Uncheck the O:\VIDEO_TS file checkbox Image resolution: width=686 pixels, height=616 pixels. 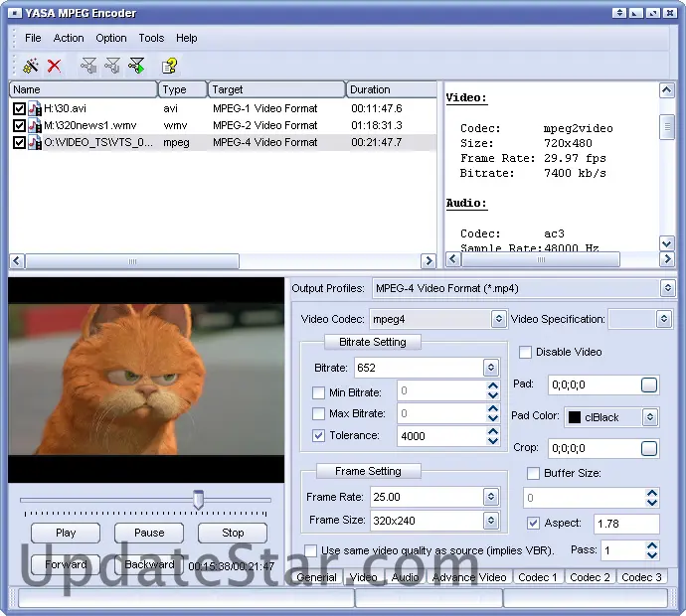(19, 142)
